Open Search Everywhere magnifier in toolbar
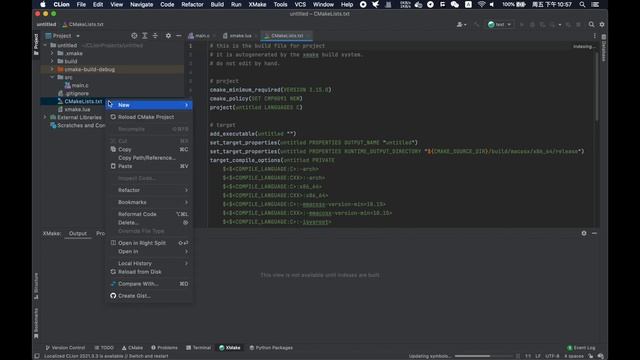The width and height of the screenshot is (640, 360). (x=591, y=24)
